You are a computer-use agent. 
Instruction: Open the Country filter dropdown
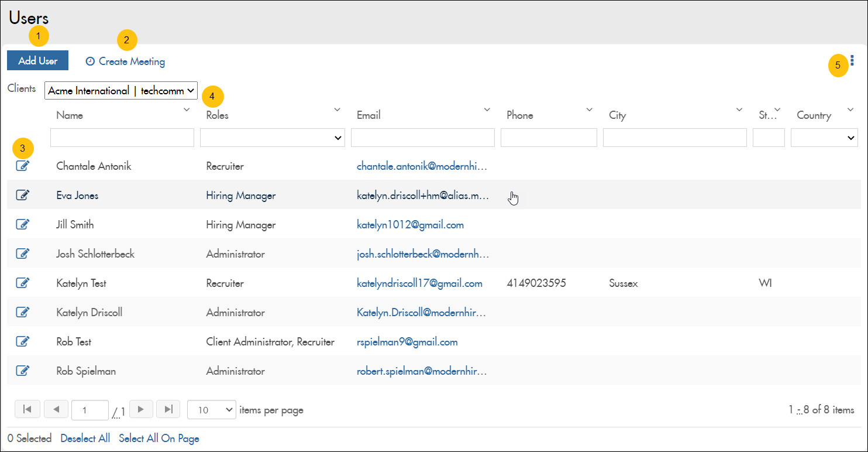click(824, 138)
